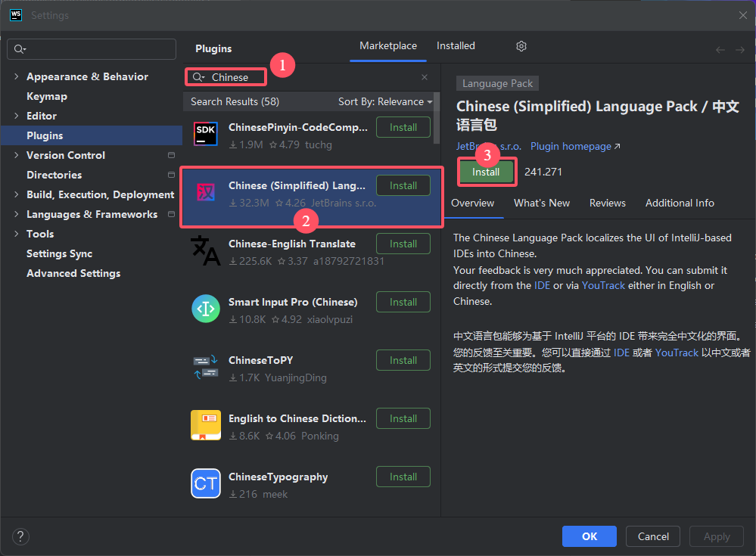This screenshot has width=756, height=556.
Task: Install the ChineseTypography plugin
Action: tap(403, 477)
